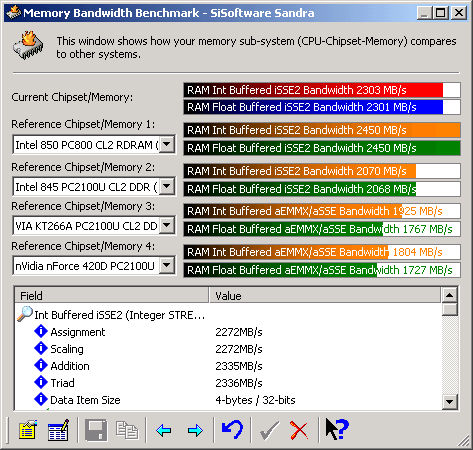Open the calendar edit toolbar icon
473x450 pixels.
[58, 430]
